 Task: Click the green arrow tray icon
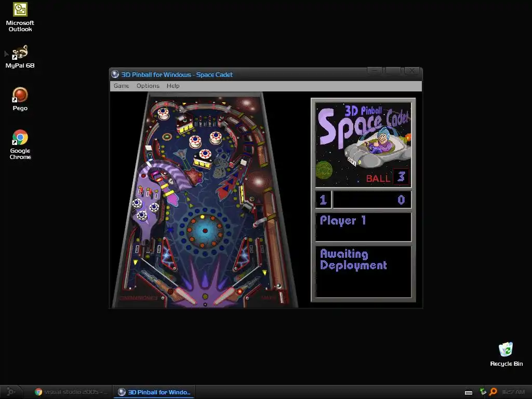click(x=483, y=392)
